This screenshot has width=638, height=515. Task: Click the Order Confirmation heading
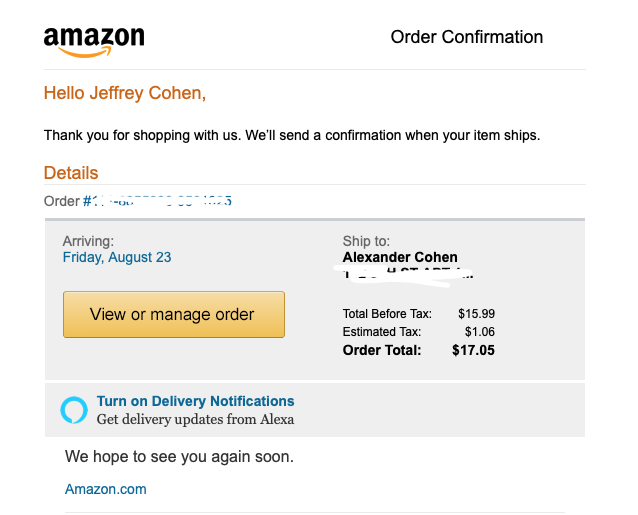tap(467, 37)
